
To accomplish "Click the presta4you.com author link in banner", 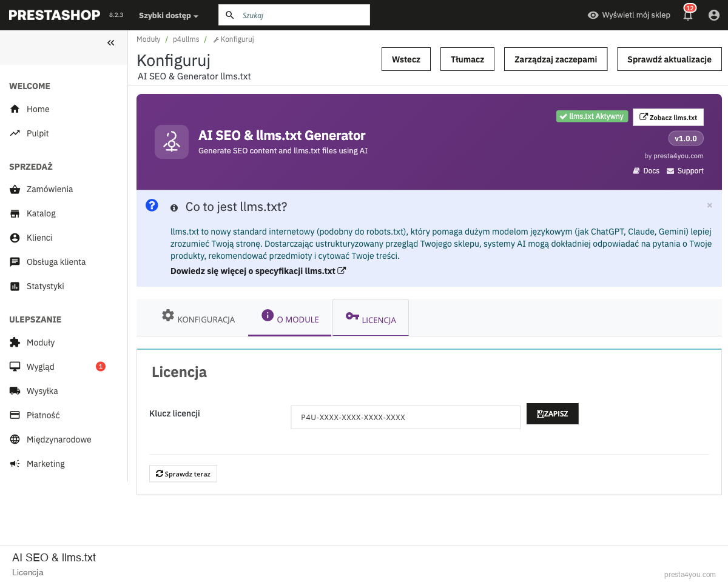I will (x=679, y=156).
